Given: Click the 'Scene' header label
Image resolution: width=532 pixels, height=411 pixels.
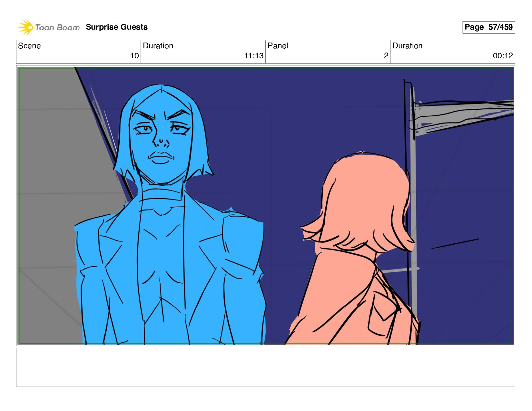Looking at the screenshot, I should [x=29, y=46].
